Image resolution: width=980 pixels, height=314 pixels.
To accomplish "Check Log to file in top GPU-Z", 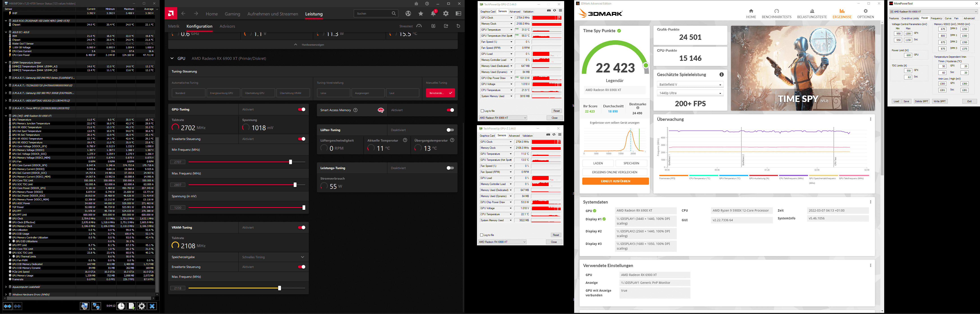I will click(x=482, y=111).
